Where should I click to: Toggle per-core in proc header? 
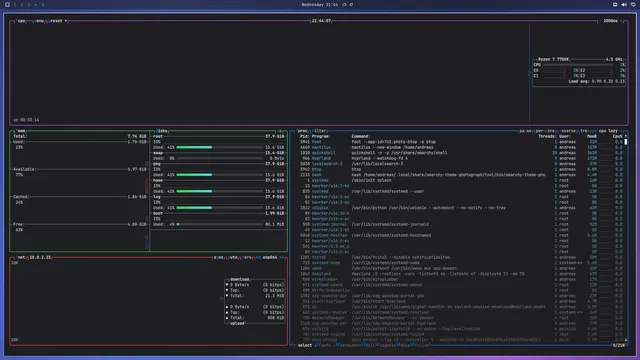pyautogui.click(x=545, y=131)
